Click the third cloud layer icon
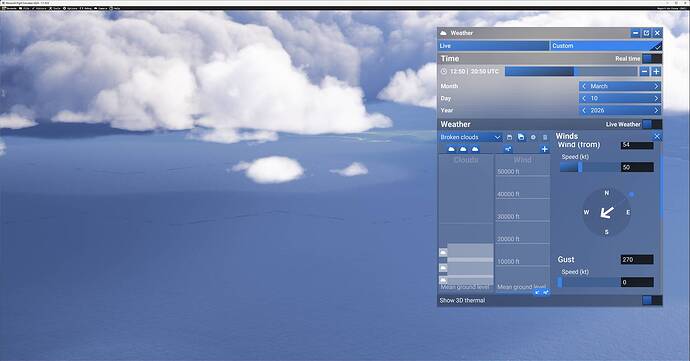This screenshot has height=361, width=690. tap(475, 149)
